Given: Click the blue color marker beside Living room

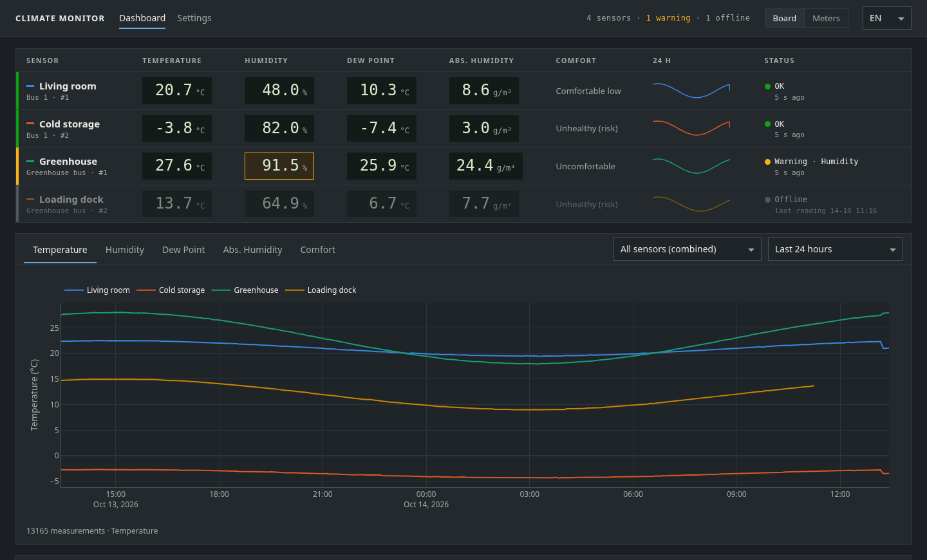Looking at the screenshot, I should tap(30, 86).
